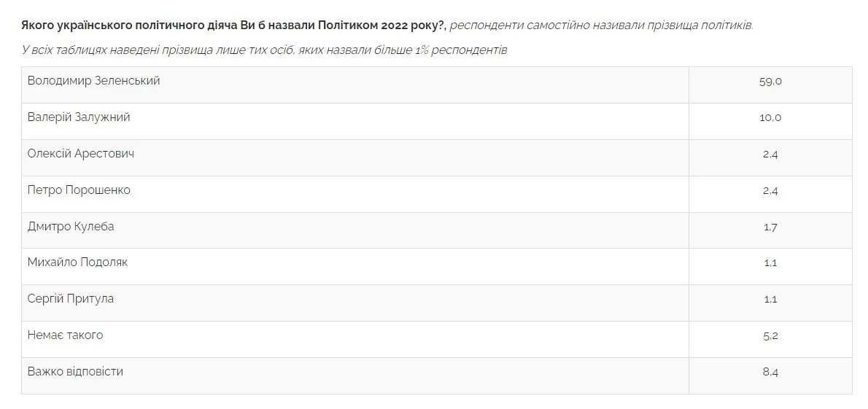This screenshot has width=868, height=409.
Task: Select the Дмитро Кулеба cell text
Action: tap(71, 226)
